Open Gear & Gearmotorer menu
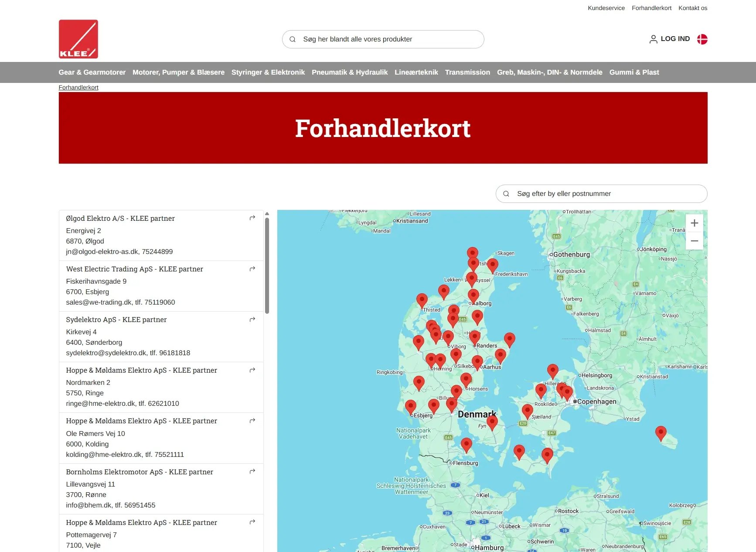Screen dimensions: 756x552 92,72
